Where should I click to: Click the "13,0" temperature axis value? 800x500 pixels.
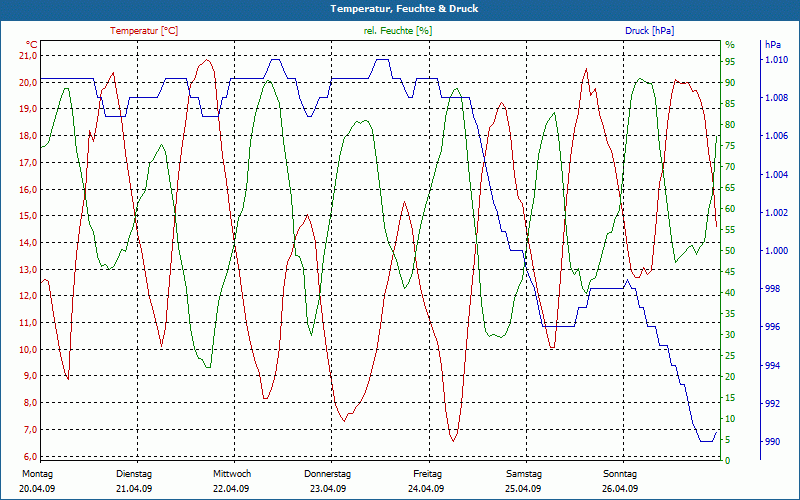pyautogui.click(x=29, y=269)
